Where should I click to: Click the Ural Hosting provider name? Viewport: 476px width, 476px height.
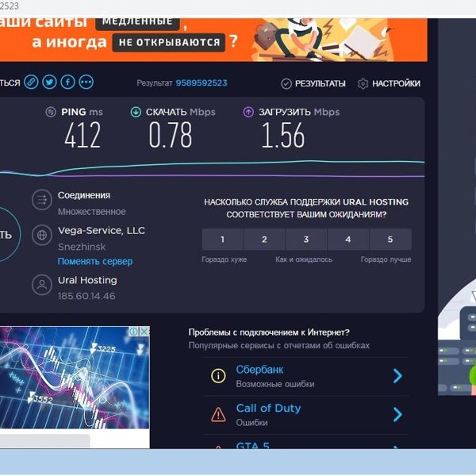(87, 280)
